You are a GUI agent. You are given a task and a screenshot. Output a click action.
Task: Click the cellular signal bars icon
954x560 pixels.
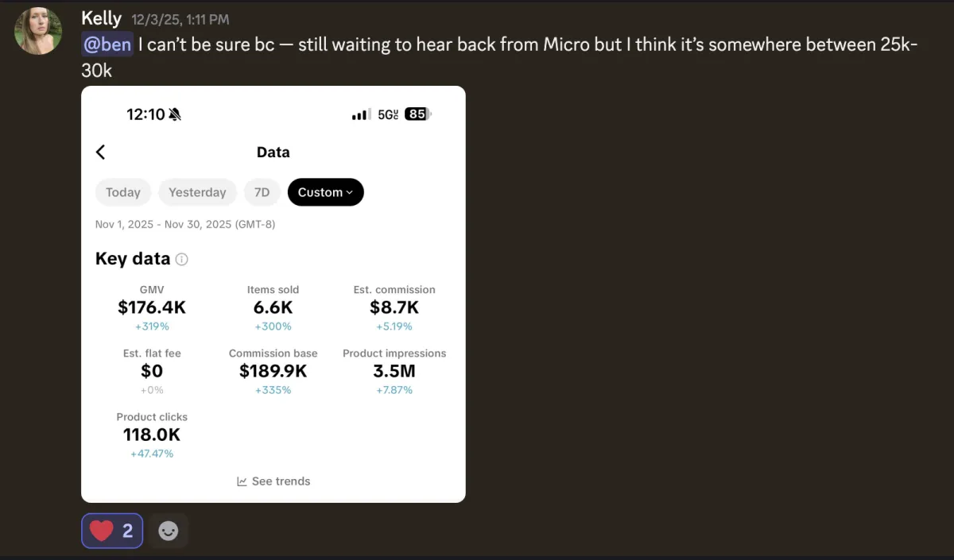pos(361,114)
